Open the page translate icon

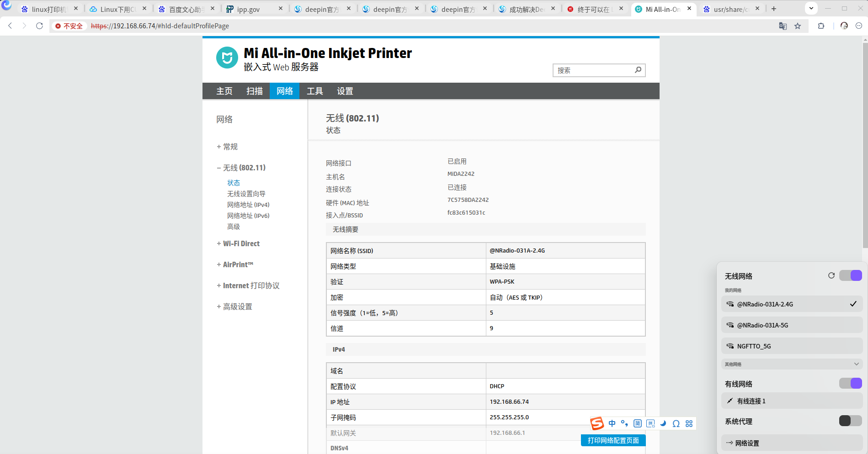point(783,26)
